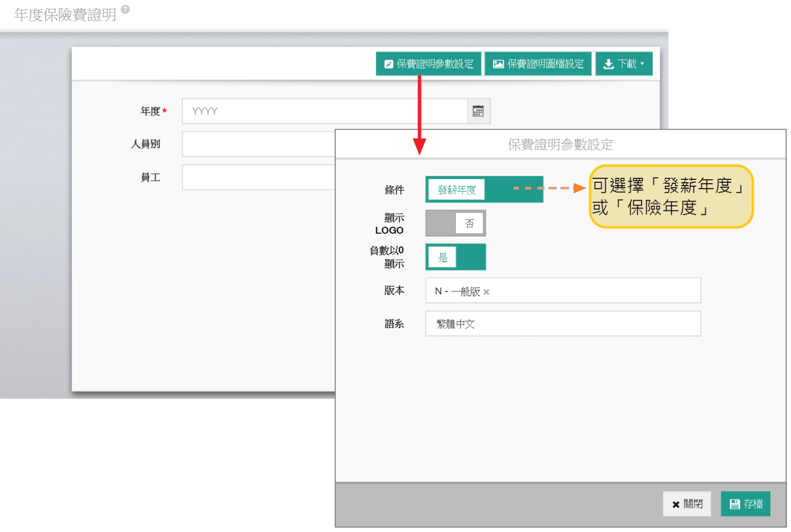The image size is (791, 532).
Task: Click the image icon on 保費證明圖檔設定
Action: coord(498,64)
